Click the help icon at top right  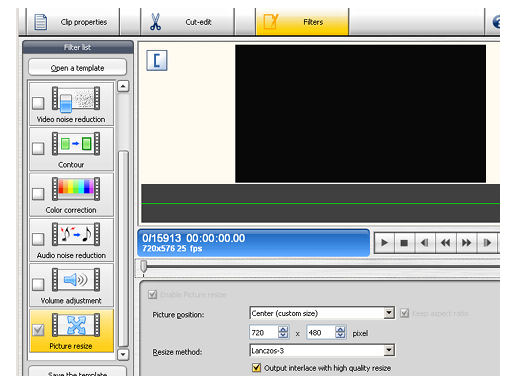pyautogui.click(x=496, y=22)
